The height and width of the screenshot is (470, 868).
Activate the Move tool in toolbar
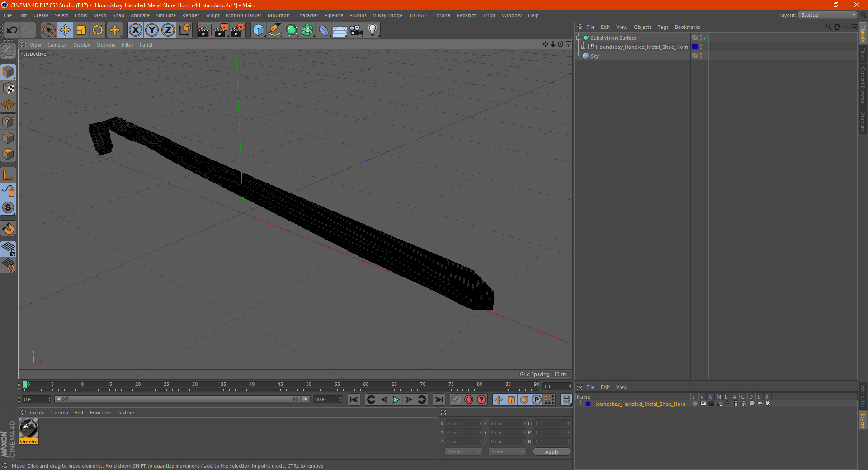coord(65,30)
